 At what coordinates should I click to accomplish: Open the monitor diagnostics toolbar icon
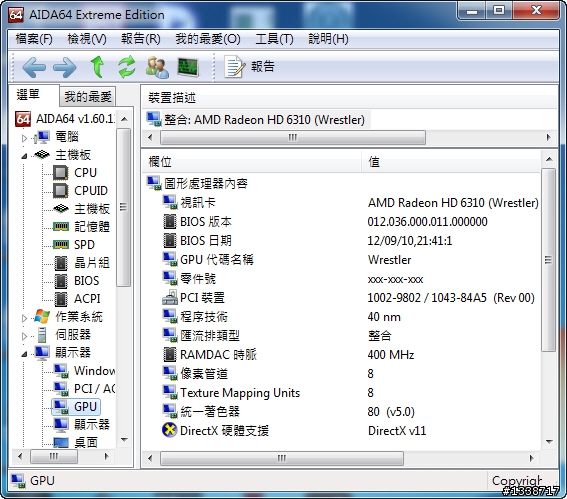(188, 67)
